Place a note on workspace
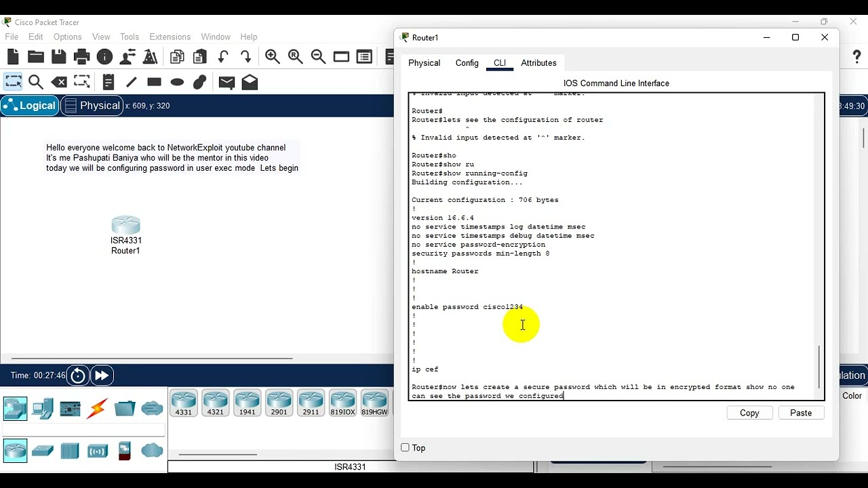 [108, 82]
